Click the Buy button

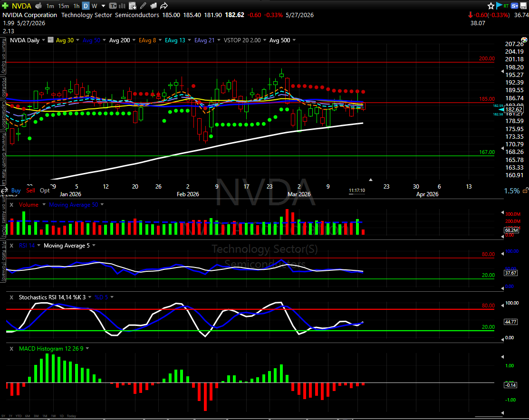point(16,190)
